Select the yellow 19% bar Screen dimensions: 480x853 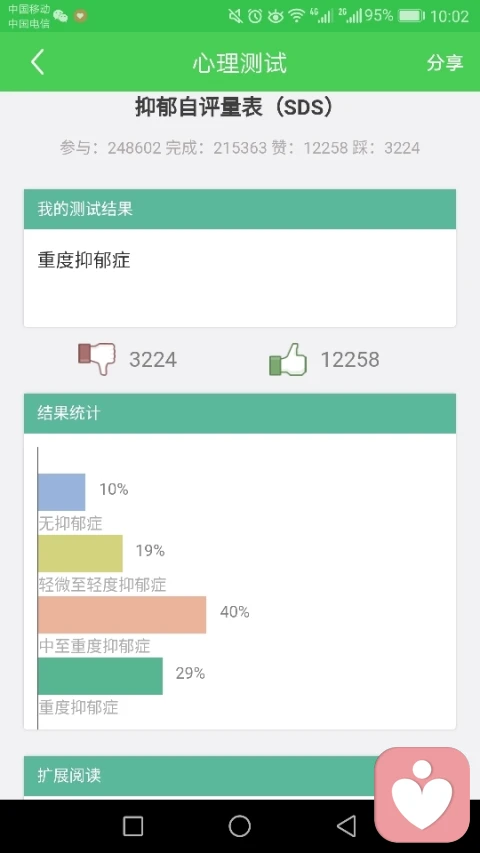(x=81, y=553)
